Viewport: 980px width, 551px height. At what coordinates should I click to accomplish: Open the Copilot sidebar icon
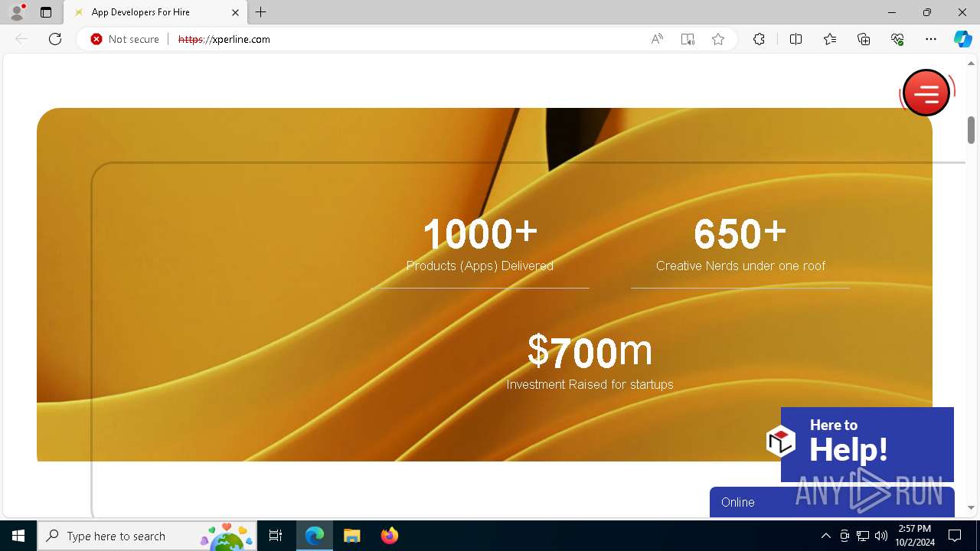[962, 39]
